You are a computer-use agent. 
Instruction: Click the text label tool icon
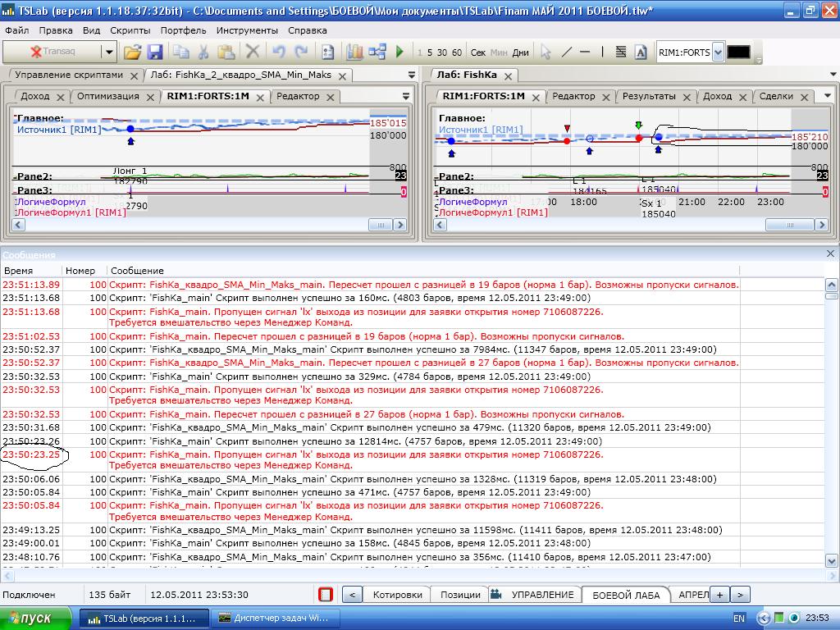(641, 52)
